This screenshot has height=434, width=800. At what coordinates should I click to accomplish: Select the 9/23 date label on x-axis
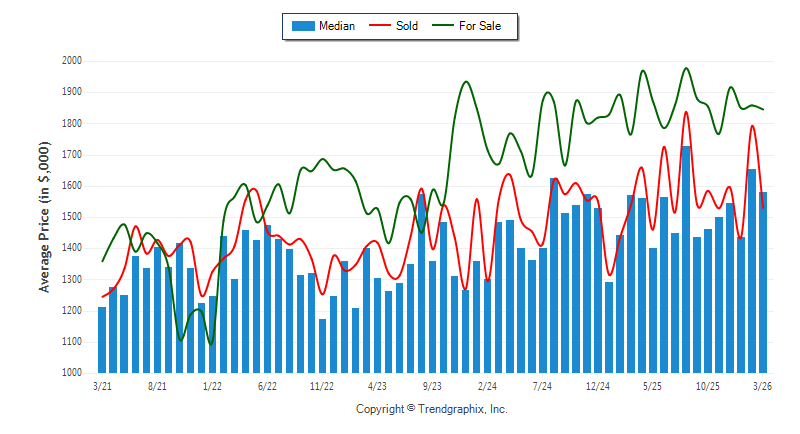pos(432,385)
